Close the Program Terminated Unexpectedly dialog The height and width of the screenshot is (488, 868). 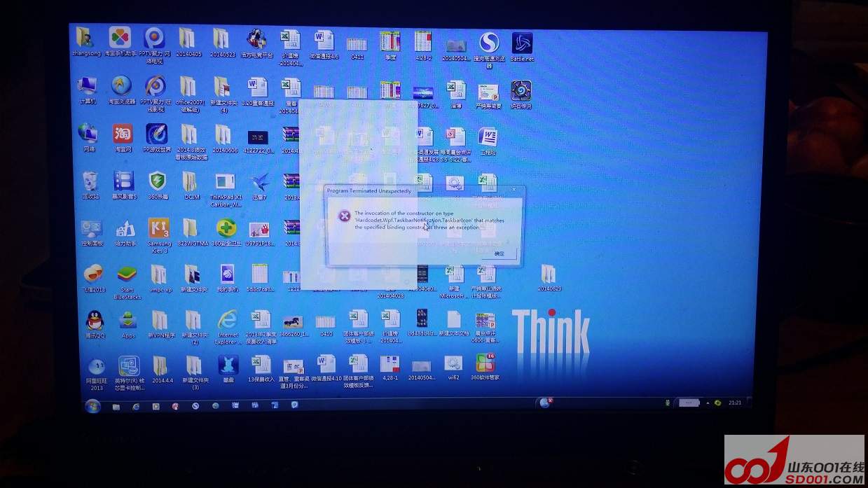pyautogui.click(x=514, y=190)
